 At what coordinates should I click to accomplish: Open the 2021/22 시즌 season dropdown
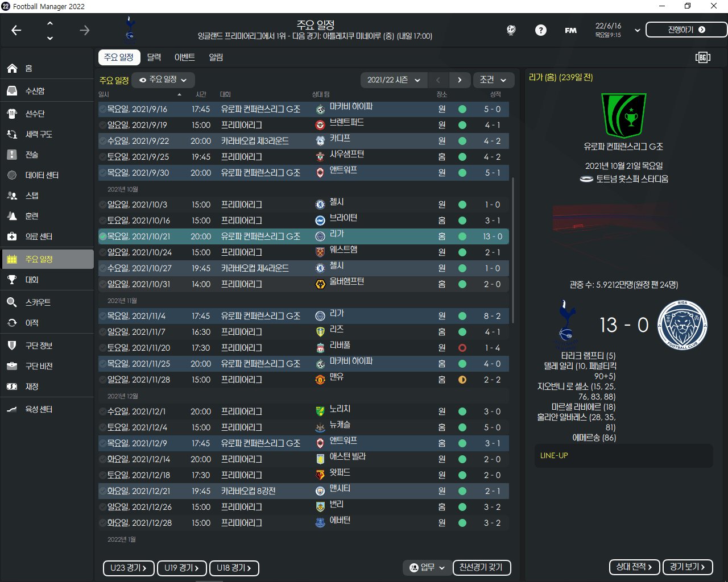(x=394, y=80)
